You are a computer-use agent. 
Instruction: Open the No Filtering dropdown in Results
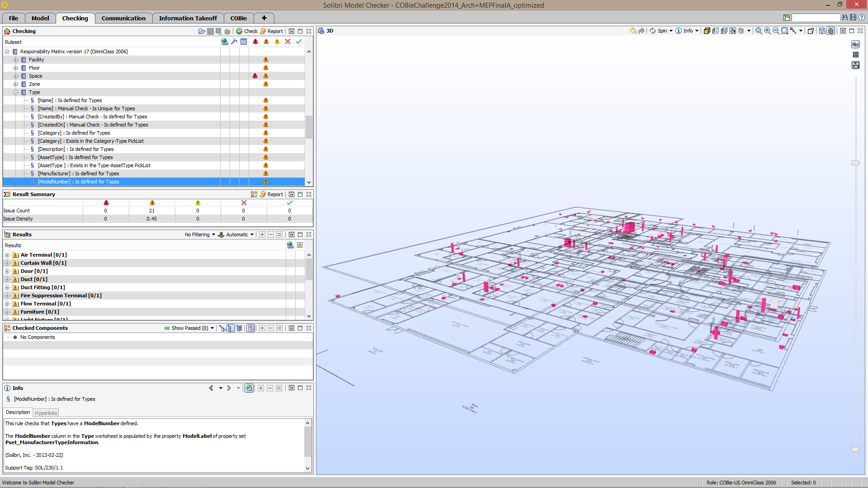coord(200,235)
